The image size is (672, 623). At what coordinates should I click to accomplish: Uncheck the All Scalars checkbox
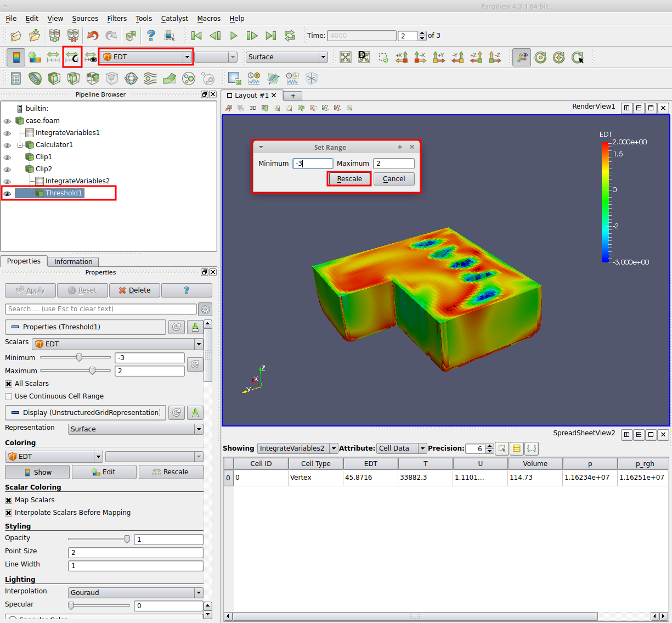[x=9, y=384]
